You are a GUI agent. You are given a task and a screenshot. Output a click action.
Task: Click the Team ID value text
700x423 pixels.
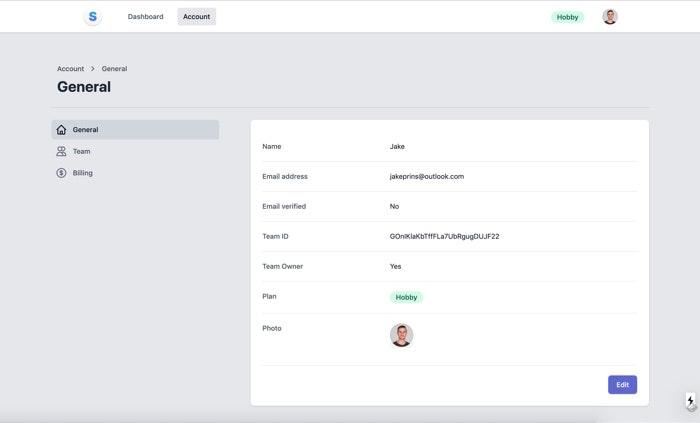tap(444, 237)
